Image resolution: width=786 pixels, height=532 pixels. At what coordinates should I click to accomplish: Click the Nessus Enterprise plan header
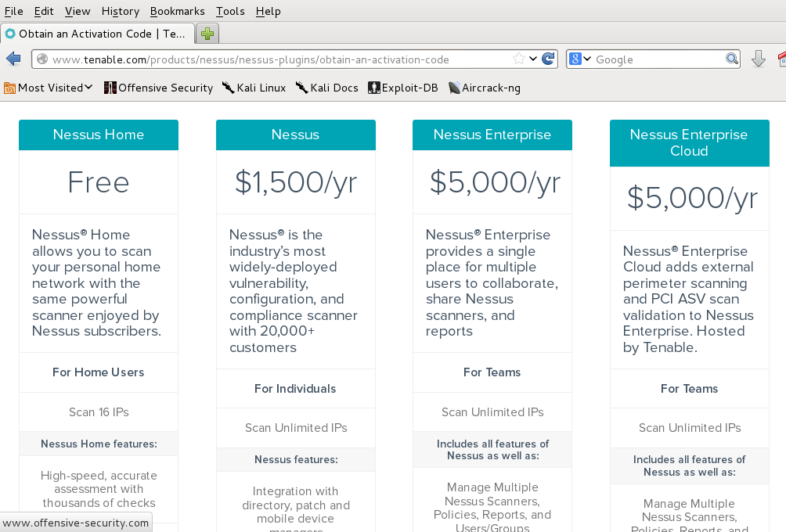click(492, 135)
